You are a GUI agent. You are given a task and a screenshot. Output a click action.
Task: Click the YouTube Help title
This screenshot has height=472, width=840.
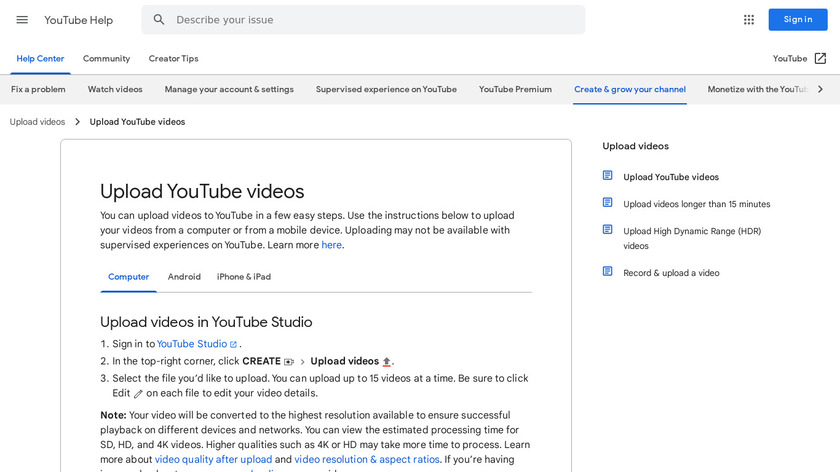click(79, 20)
